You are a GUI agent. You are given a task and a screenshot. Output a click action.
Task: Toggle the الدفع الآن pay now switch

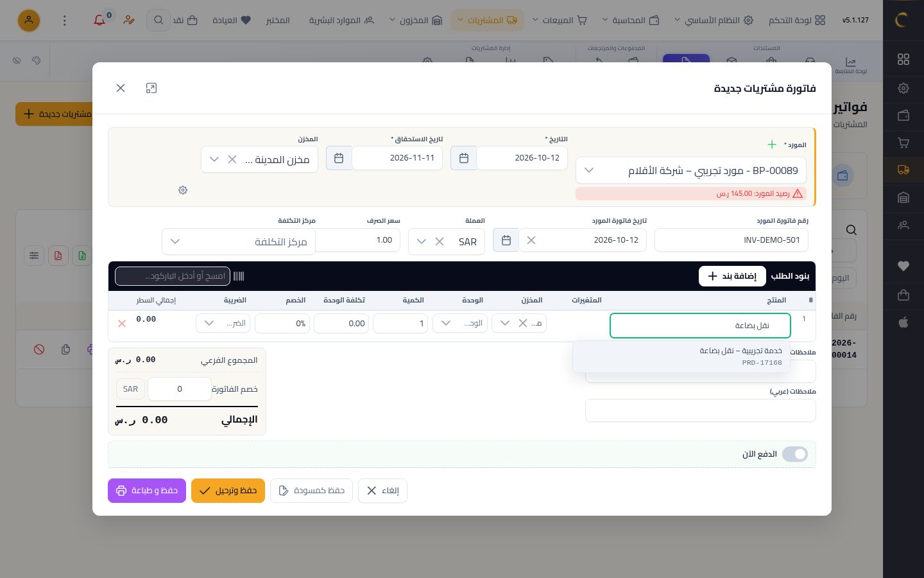pyautogui.click(x=795, y=454)
